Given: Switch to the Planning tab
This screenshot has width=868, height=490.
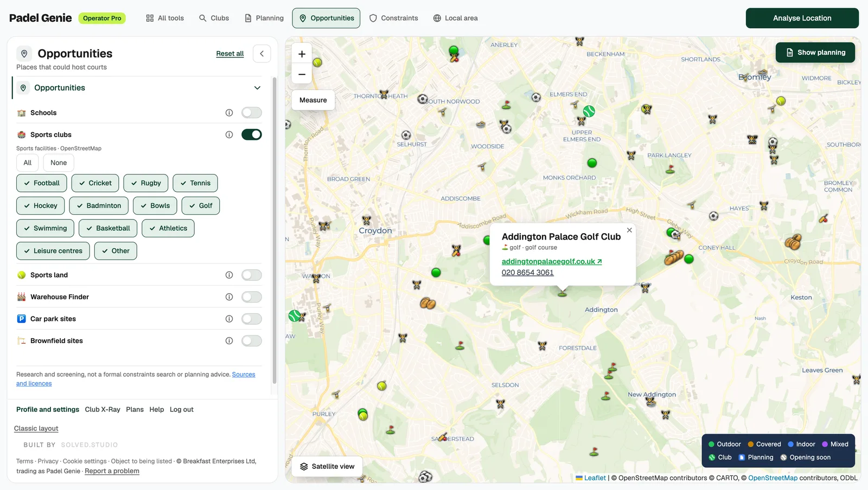Looking at the screenshot, I should [264, 18].
